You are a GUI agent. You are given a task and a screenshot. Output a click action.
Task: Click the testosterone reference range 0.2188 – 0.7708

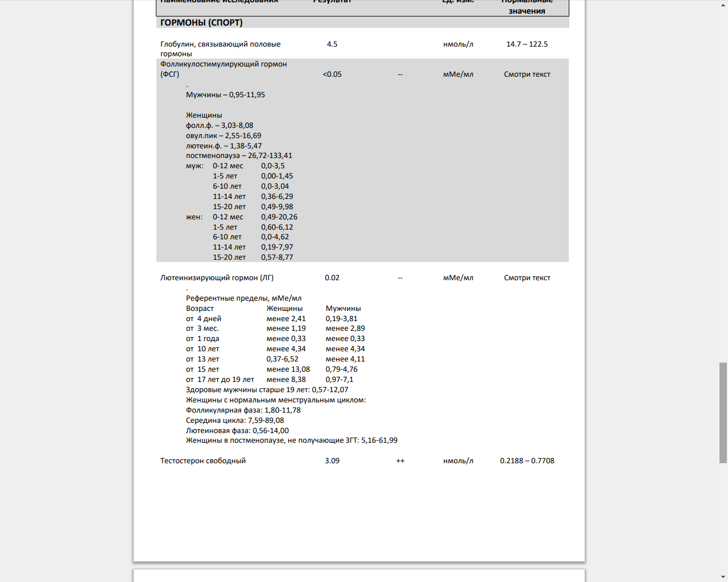527,461
